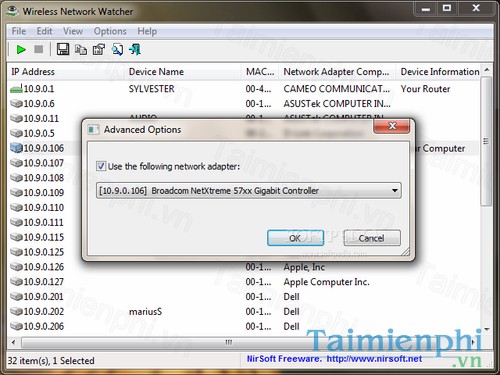This screenshot has width=500, height=375.
Task: Click the gray stop scanning icon
Action: coord(39,49)
